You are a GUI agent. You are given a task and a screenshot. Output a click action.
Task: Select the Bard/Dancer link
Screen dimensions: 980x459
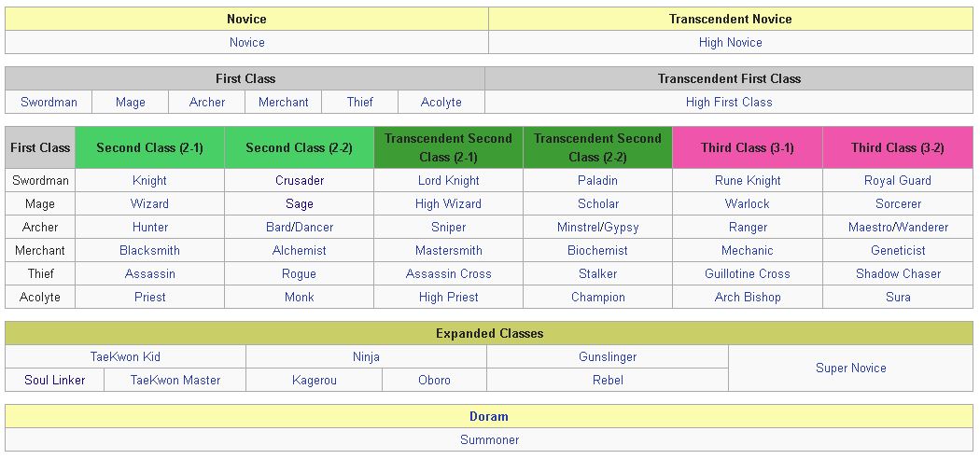coord(299,227)
